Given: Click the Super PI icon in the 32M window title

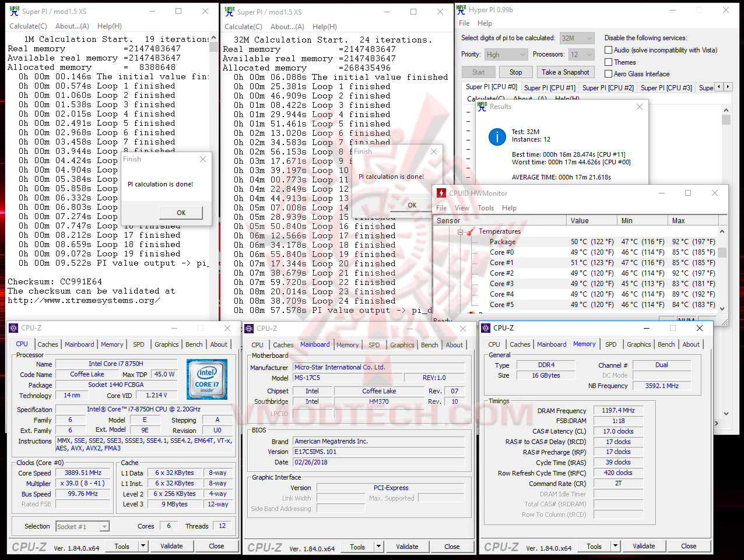Looking at the screenshot, I should (229, 11).
